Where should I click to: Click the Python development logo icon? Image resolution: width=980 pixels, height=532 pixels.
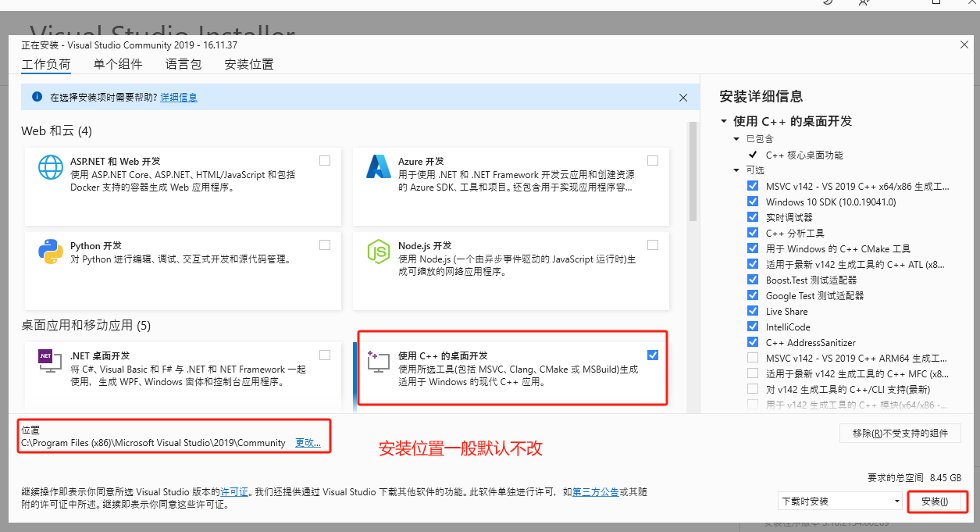[51, 252]
